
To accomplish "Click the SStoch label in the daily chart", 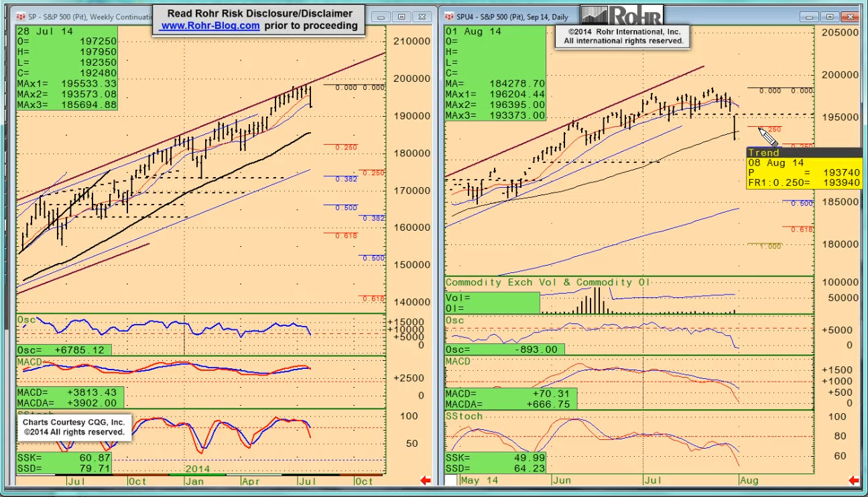I will pyautogui.click(x=464, y=417).
